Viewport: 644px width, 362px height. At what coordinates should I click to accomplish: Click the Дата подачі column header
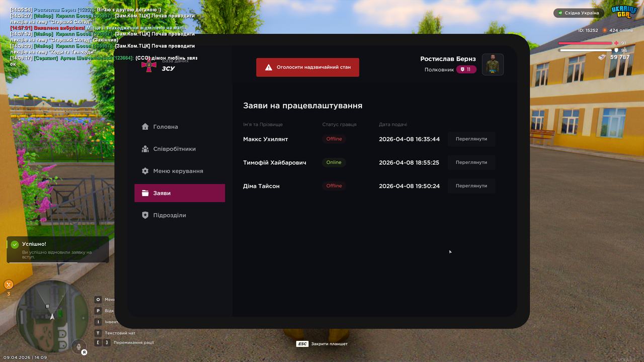pyautogui.click(x=393, y=125)
